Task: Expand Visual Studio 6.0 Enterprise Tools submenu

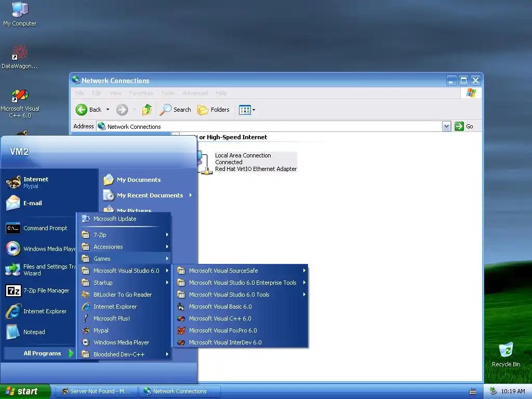Action: [x=241, y=283]
